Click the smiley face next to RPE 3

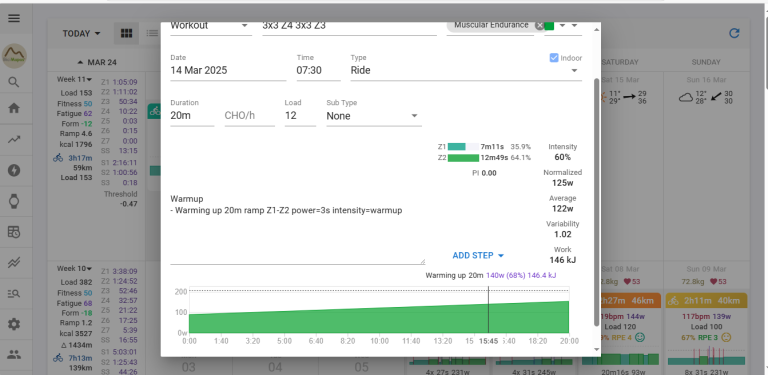[726, 337]
